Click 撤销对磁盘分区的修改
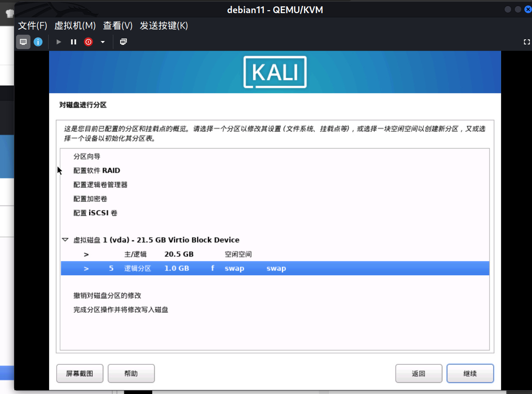Screen dimensions: 532x394 click(x=275, y=295)
